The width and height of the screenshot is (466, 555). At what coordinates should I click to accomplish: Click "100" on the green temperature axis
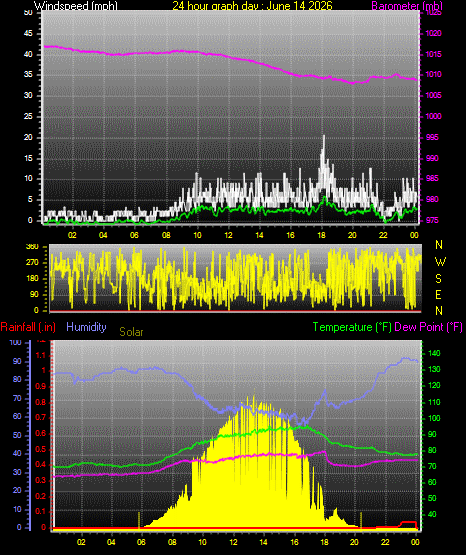pyautogui.click(x=434, y=418)
